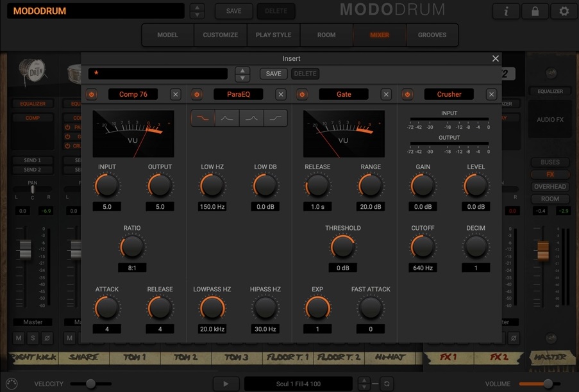Click the VELOCITY slider handle
The width and height of the screenshot is (579, 392).
pyautogui.click(x=90, y=384)
